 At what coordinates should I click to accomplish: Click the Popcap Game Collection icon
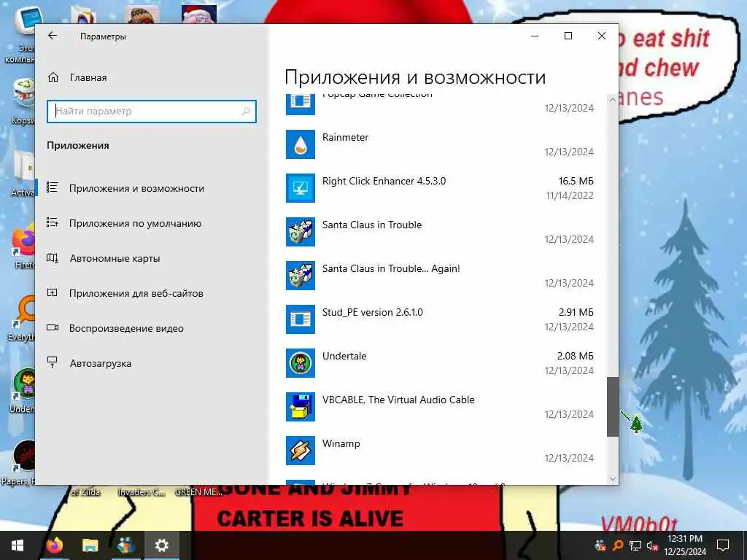[300, 105]
